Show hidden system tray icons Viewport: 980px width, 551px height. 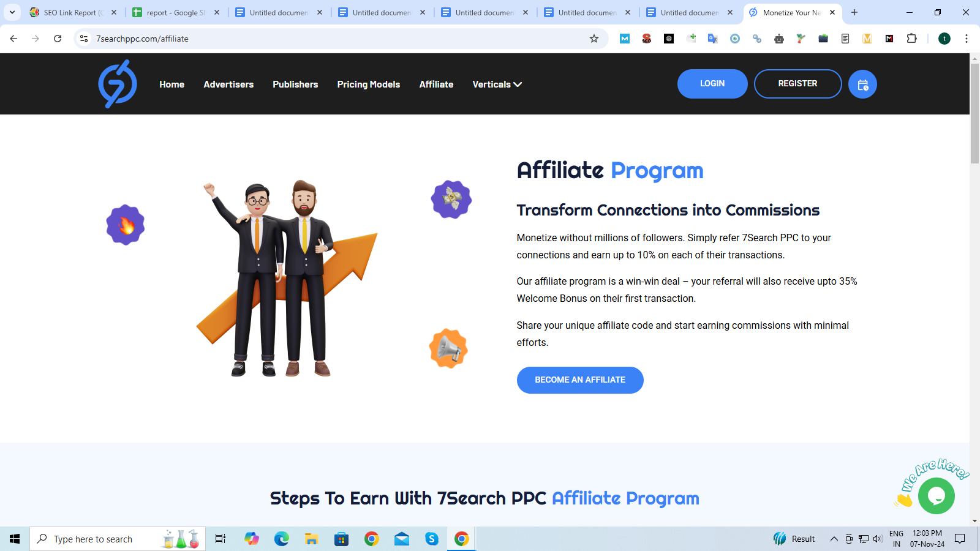pos(834,539)
